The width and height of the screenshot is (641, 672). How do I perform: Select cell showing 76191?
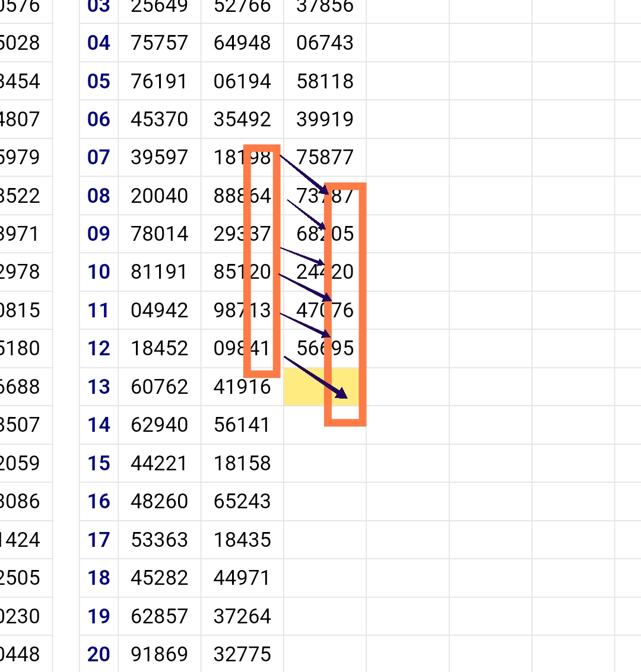coord(159,81)
